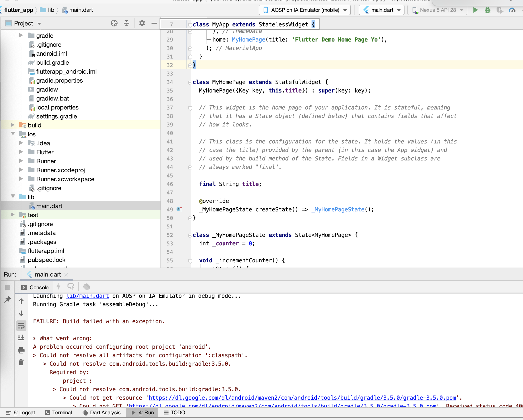Open the device selector AOSP on IA Emulator

305,10
